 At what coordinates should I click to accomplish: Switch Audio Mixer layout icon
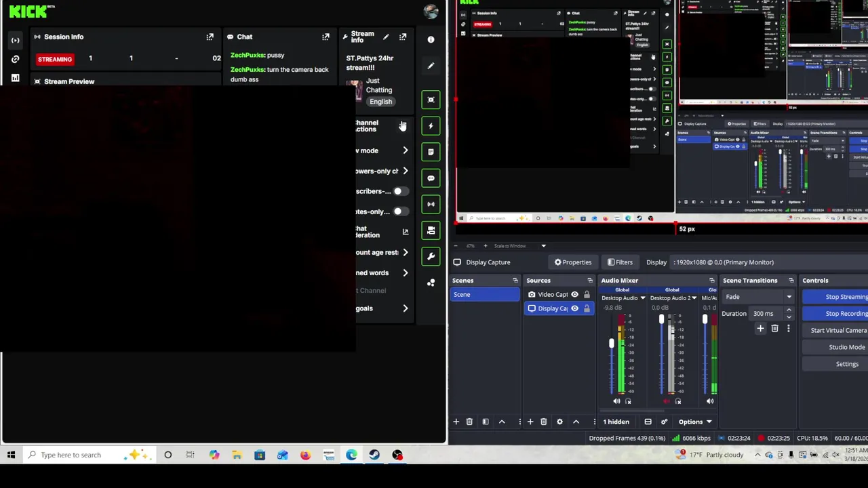point(648,422)
